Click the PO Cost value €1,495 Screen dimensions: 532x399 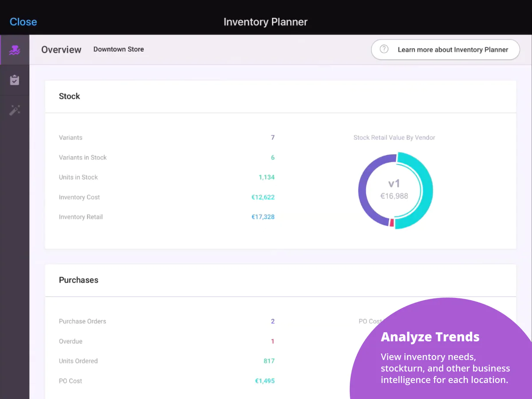point(265,381)
